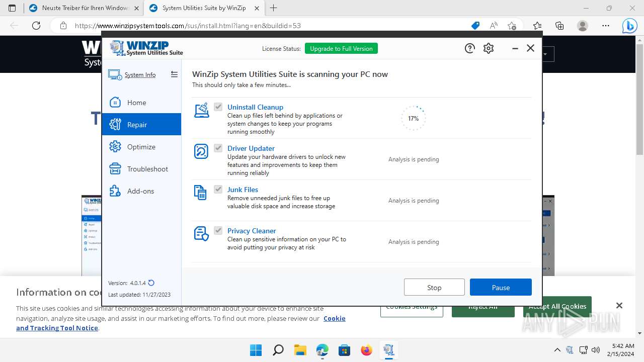This screenshot has width=644, height=362.
Task: Open Optimize section in sidebar
Action: [x=141, y=147]
